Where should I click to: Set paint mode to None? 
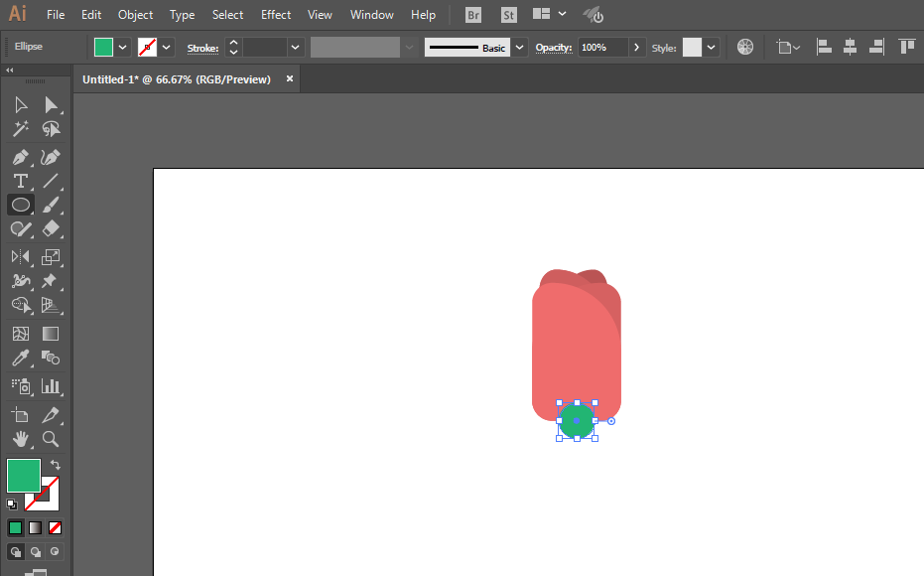[55, 527]
